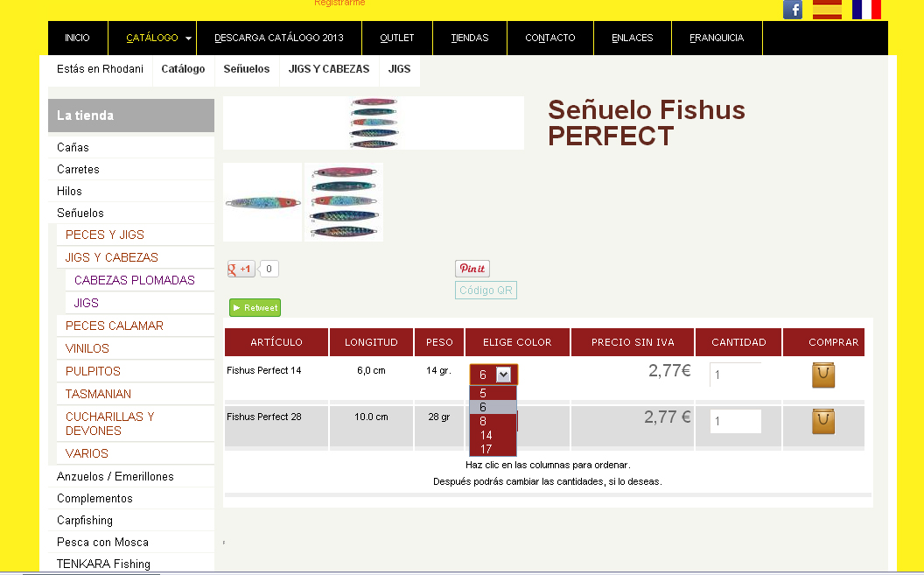The height and width of the screenshot is (575, 924).
Task: Click the Registrarme link
Action: pyautogui.click(x=339, y=3)
